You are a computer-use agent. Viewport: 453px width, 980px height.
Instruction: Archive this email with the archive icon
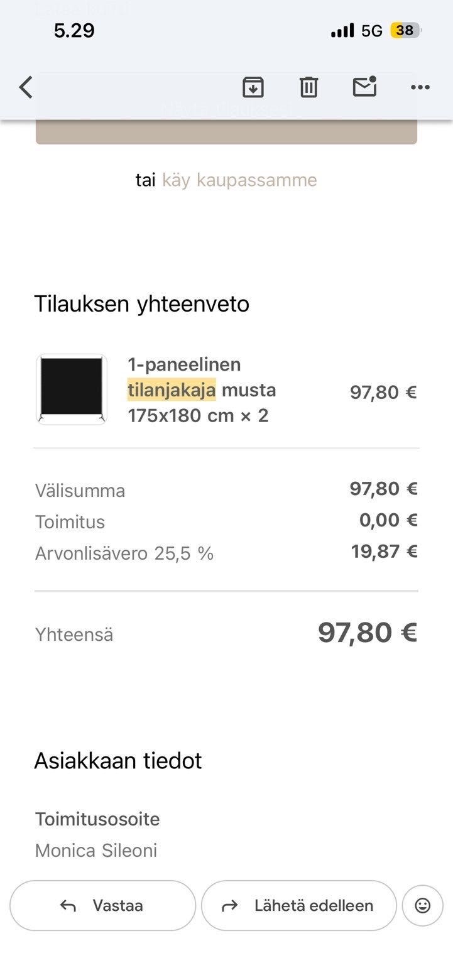click(253, 87)
